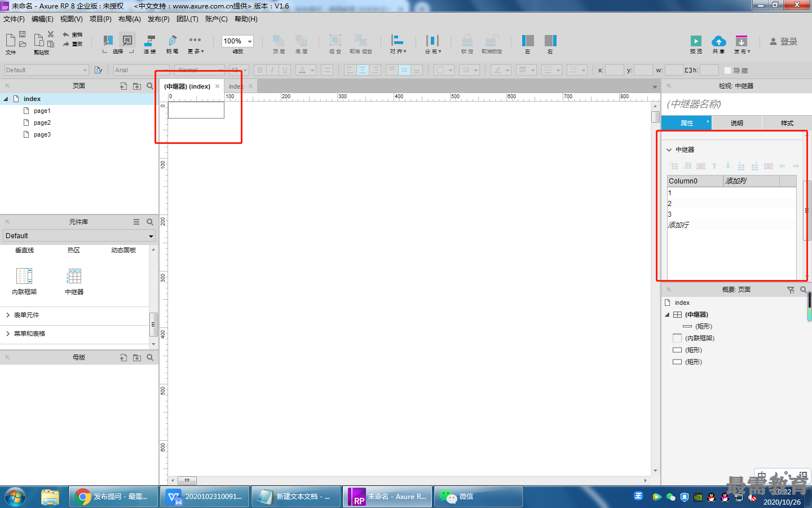Click the search icon in widget library panel

point(150,222)
